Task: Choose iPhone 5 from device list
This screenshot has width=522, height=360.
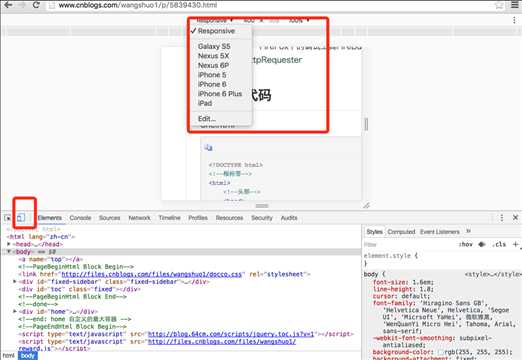Action: 212,75
